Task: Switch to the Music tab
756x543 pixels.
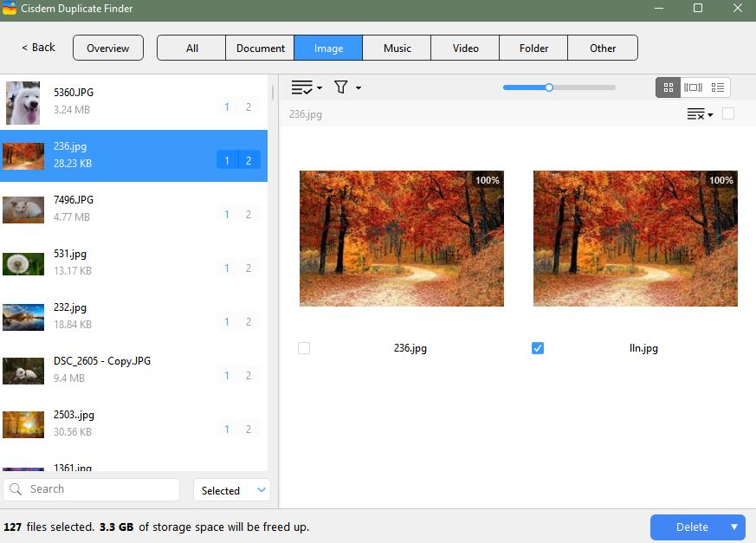Action: coord(396,48)
